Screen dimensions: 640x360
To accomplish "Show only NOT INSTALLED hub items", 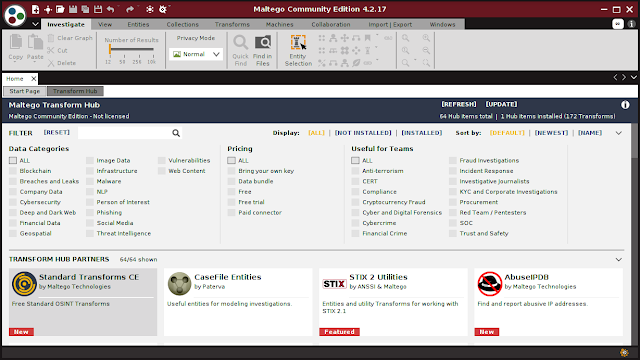I will [363, 133].
